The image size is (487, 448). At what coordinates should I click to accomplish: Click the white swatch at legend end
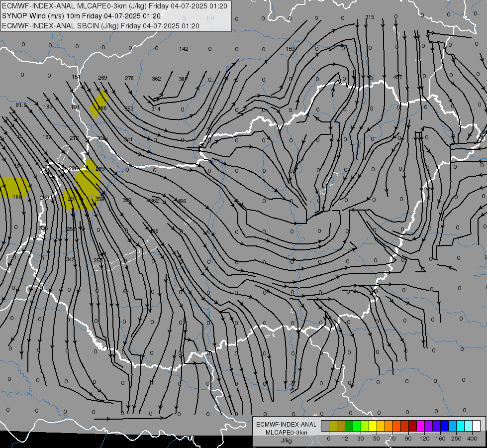(476, 426)
